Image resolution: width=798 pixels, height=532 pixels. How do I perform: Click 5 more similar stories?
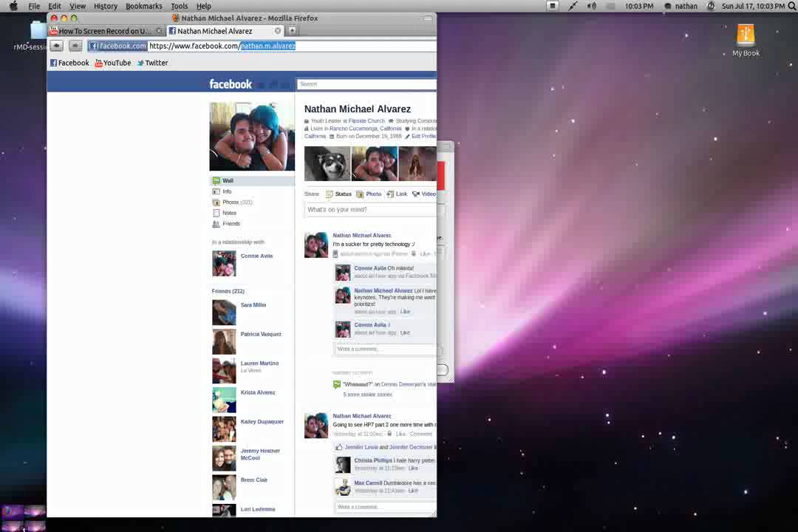tap(367, 395)
